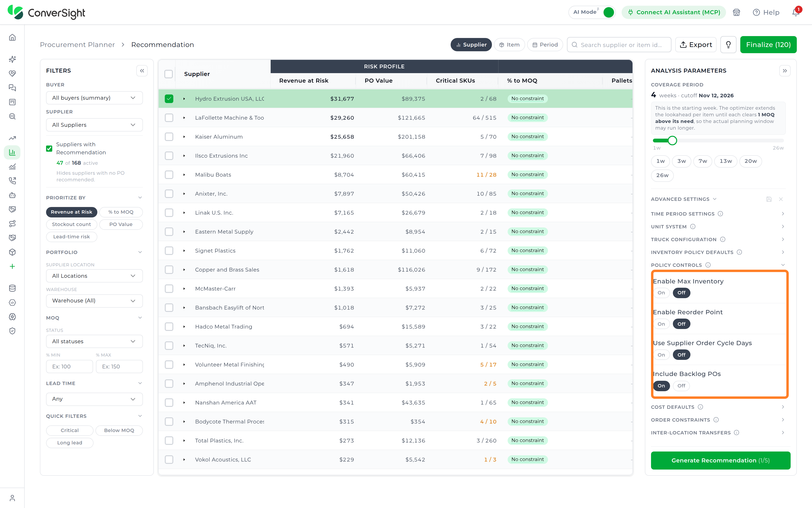Open the info icon next to Policy Controls
The image size is (812, 508).
708,265
